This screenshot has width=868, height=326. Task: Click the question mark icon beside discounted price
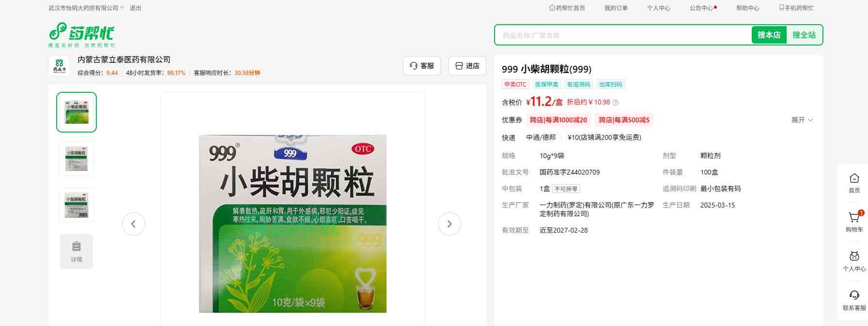tap(616, 103)
